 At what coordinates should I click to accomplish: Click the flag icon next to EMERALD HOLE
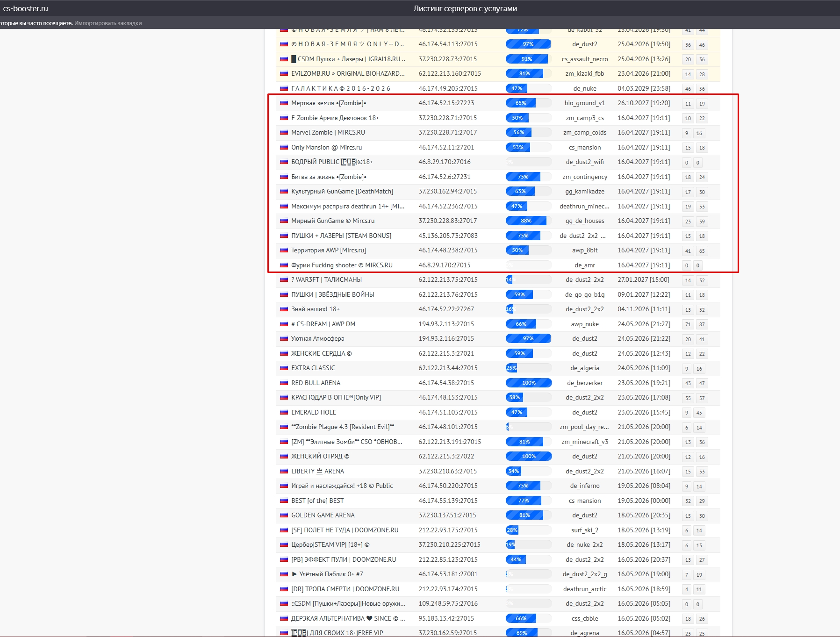[x=284, y=412]
